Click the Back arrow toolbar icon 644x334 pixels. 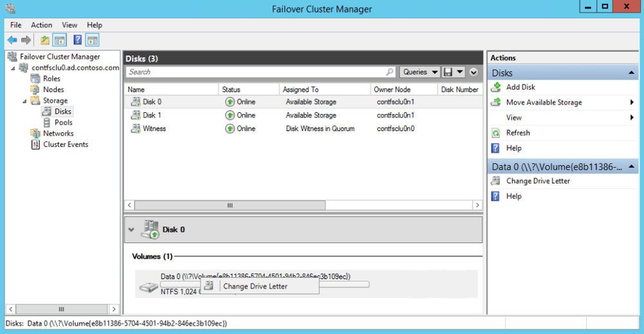(12, 41)
